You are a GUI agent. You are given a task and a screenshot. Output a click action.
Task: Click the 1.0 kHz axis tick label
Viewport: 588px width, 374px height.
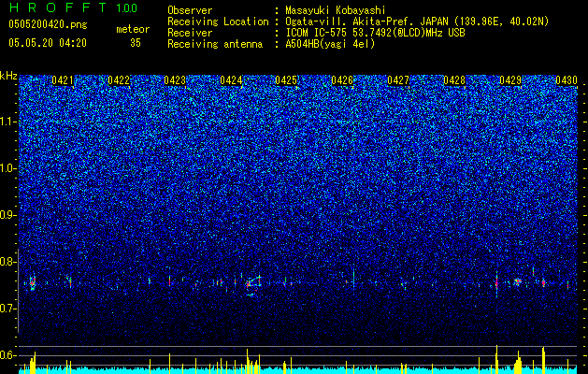(8, 168)
